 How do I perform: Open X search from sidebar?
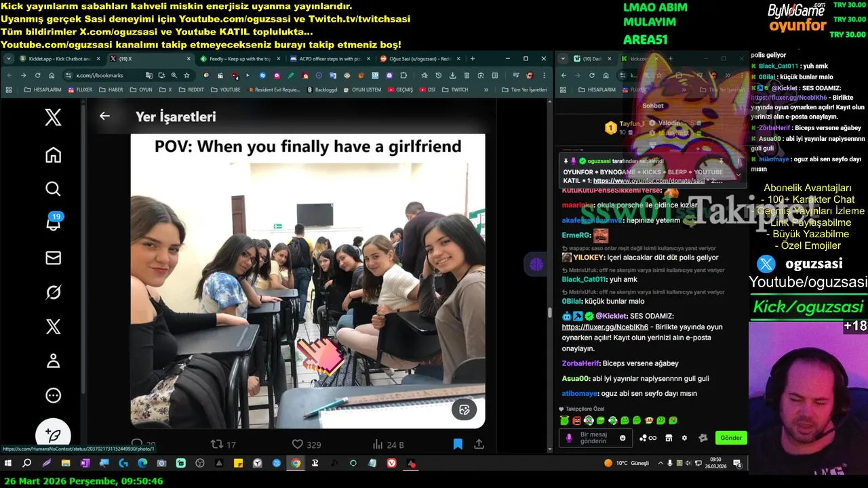(x=53, y=189)
